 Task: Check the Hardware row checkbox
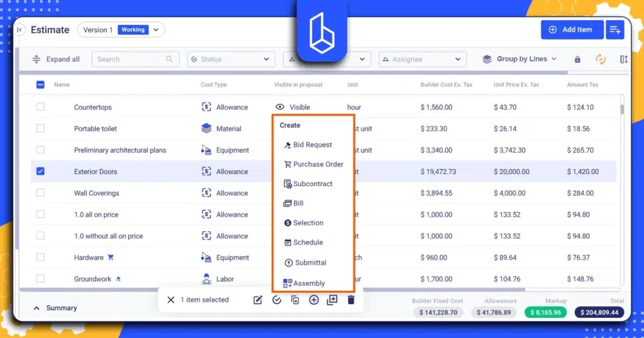(x=40, y=257)
